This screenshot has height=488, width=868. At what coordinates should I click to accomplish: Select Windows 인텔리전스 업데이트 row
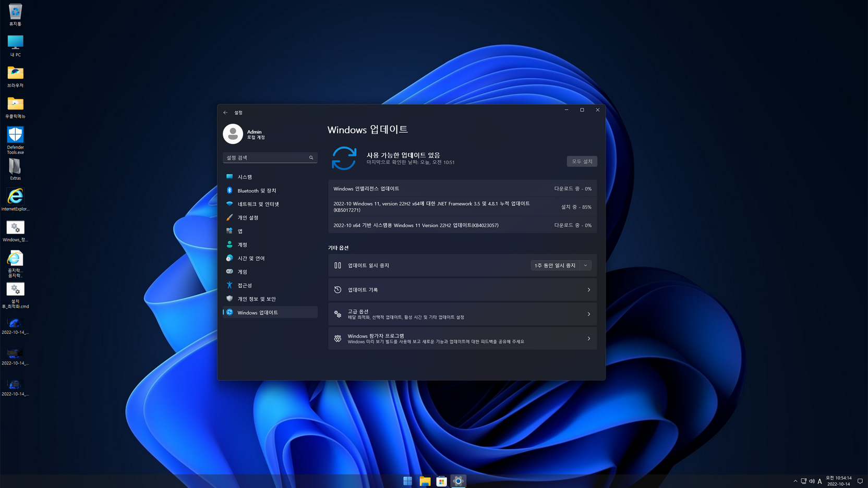462,189
